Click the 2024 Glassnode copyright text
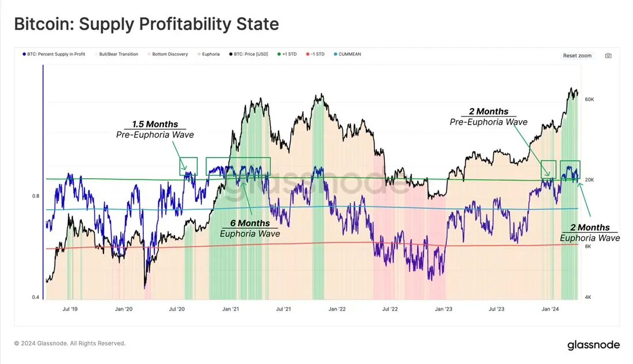Viewport: 633px width, 364px height. pos(70,343)
